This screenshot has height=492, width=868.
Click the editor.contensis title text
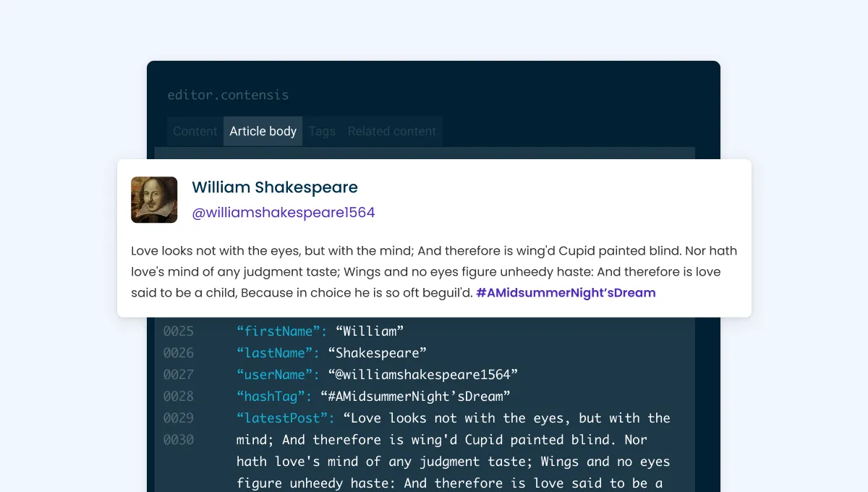[228, 95]
